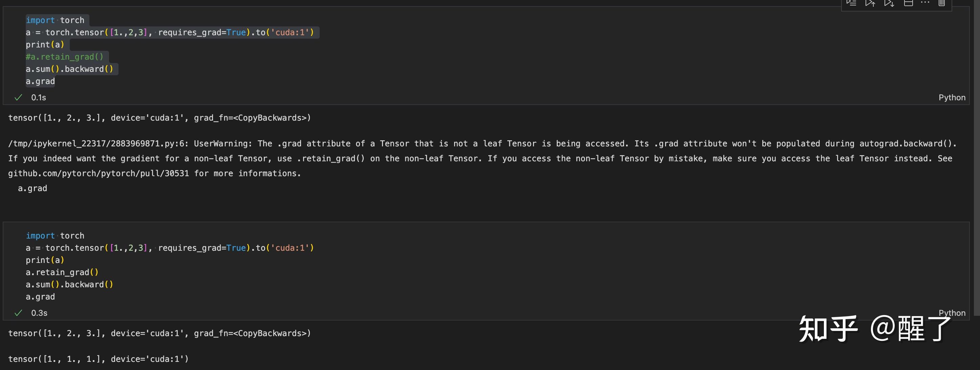
Task: Click the import torch line in second cell
Action: pyautogui.click(x=55, y=235)
